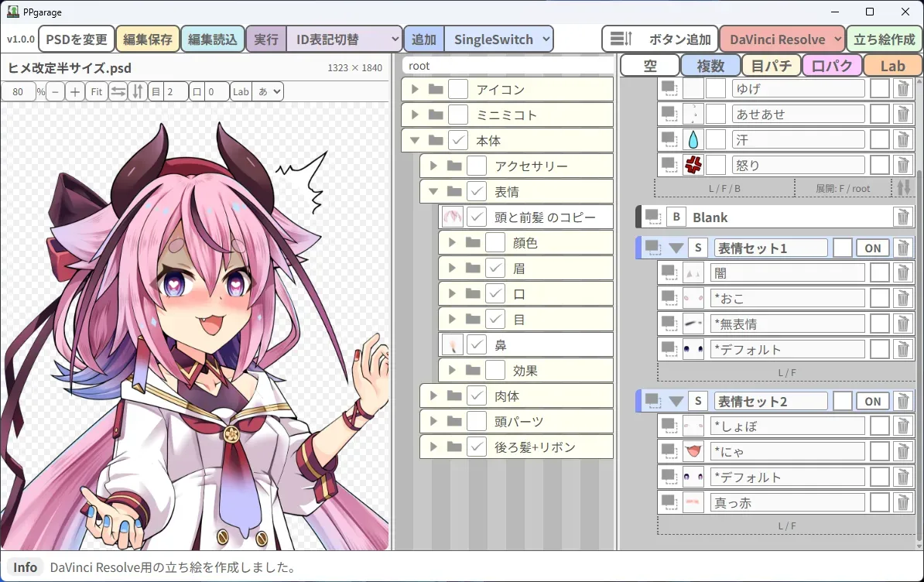The width and height of the screenshot is (924, 582).
Task: Click the 表情セット1 name field
Action: [771, 248]
